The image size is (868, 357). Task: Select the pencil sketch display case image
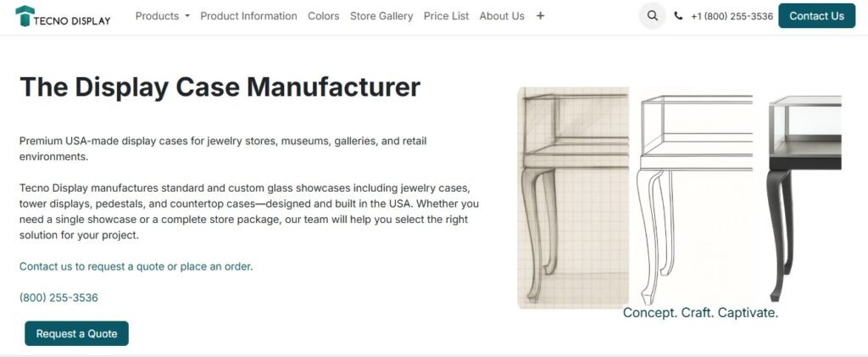pos(573,197)
